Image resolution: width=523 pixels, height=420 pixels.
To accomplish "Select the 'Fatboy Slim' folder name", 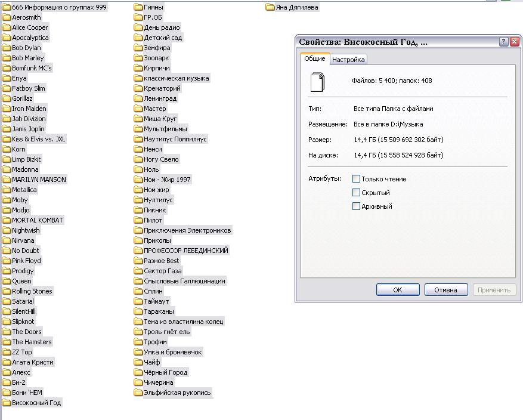I will point(29,88).
